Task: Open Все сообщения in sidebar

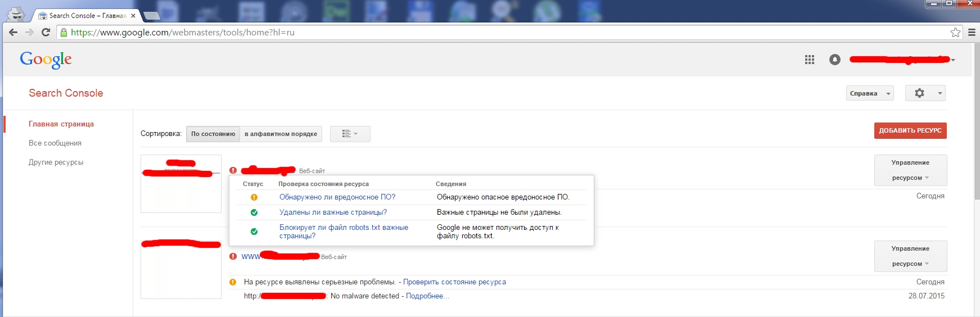Action: click(x=55, y=143)
